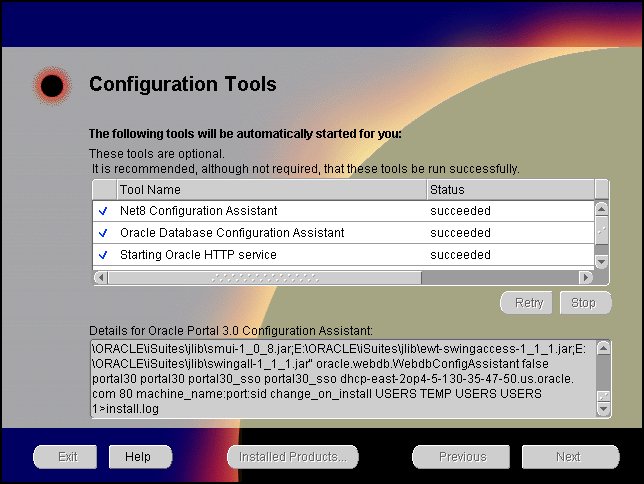The height and width of the screenshot is (484, 644).
Task: Click tools table scroll up arrow
Action: pyautogui.click(x=602, y=209)
